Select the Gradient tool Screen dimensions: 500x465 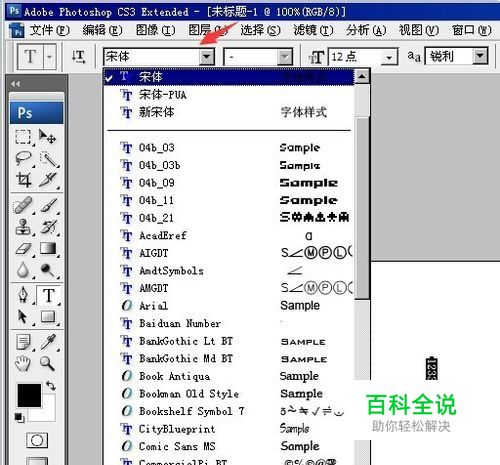[48, 249]
